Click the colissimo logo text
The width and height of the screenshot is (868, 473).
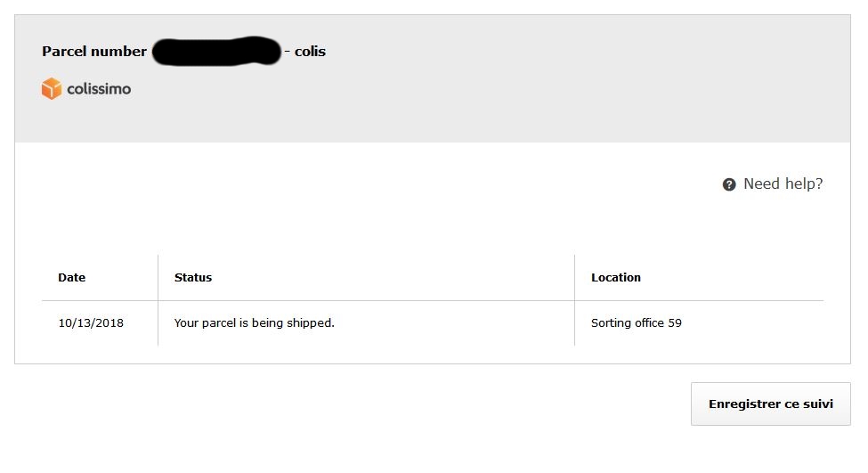[x=99, y=89]
